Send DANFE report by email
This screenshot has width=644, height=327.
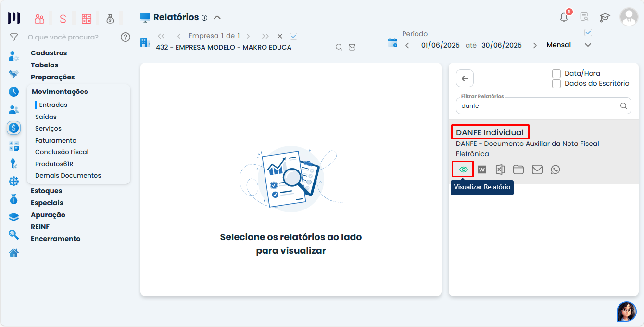click(x=537, y=170)
